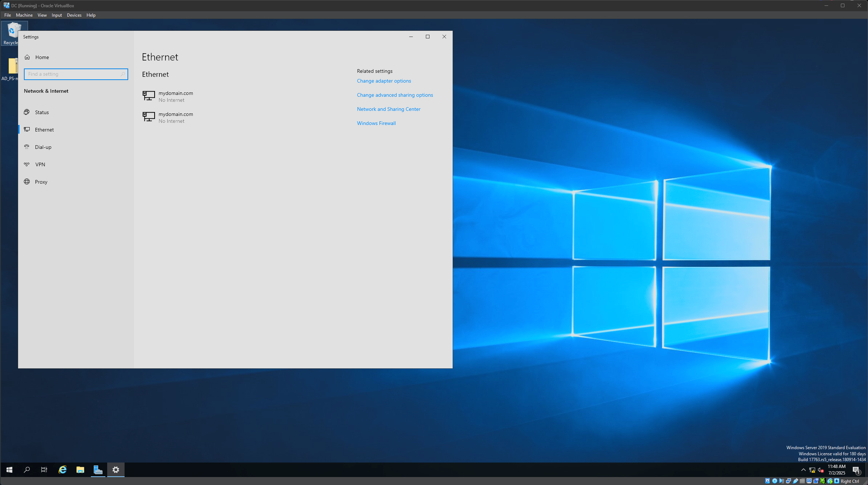Open Network and Sharing Center link
The height and width of the screenshot is (485, 868).
389,109
